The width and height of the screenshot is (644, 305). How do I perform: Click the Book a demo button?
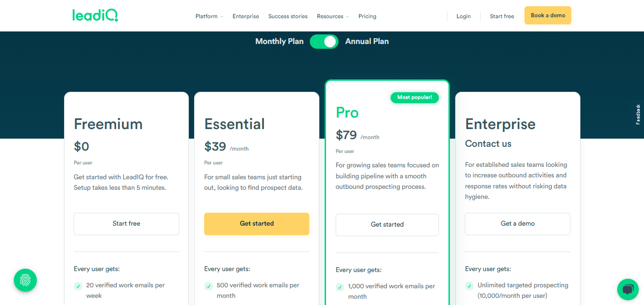tap(547, 15)
